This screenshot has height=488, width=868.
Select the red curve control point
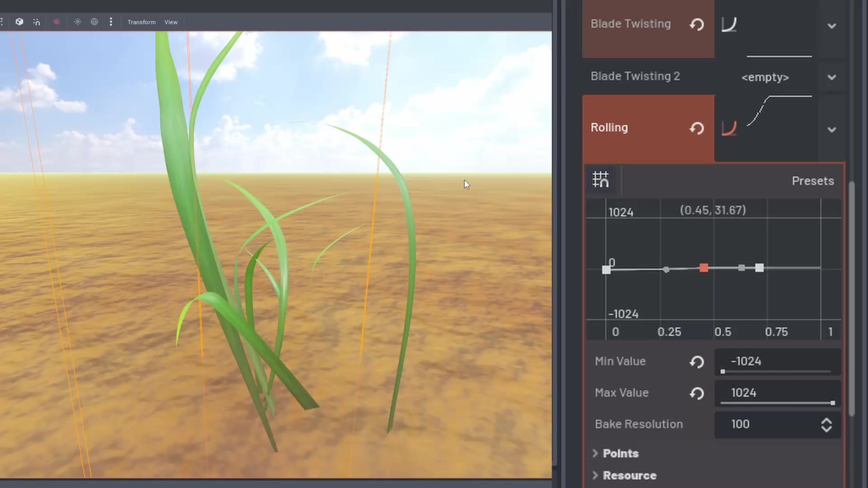[703, 268]
